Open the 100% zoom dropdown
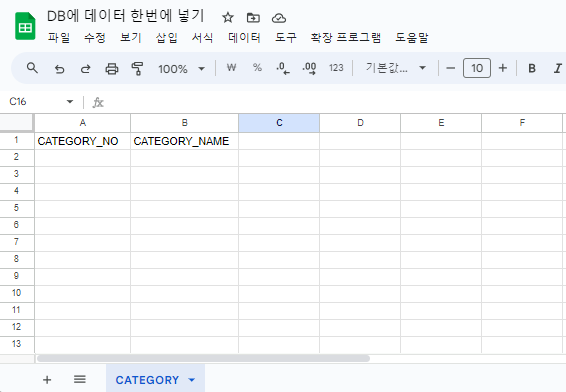Image resolution: width=566 pixels, height=392 pixels. (x=182, y=69)
